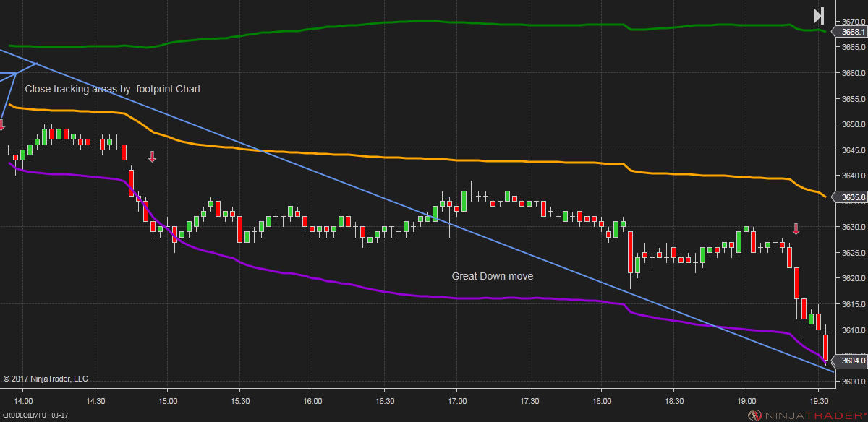The width and height of the screenshot is (868, 422).
Task: Click the 3600.0 price axis label
Action: pos(854,381)
